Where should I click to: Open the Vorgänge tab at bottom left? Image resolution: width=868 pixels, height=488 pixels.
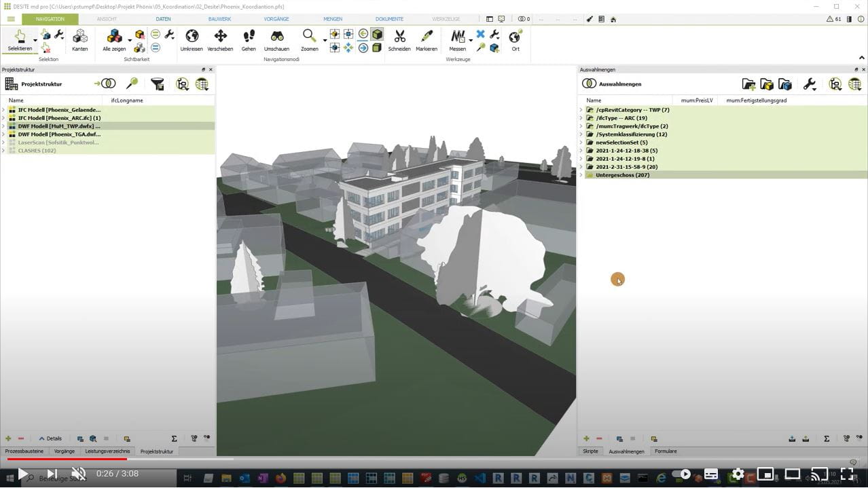pyautogui.click(x=65, y=451)
